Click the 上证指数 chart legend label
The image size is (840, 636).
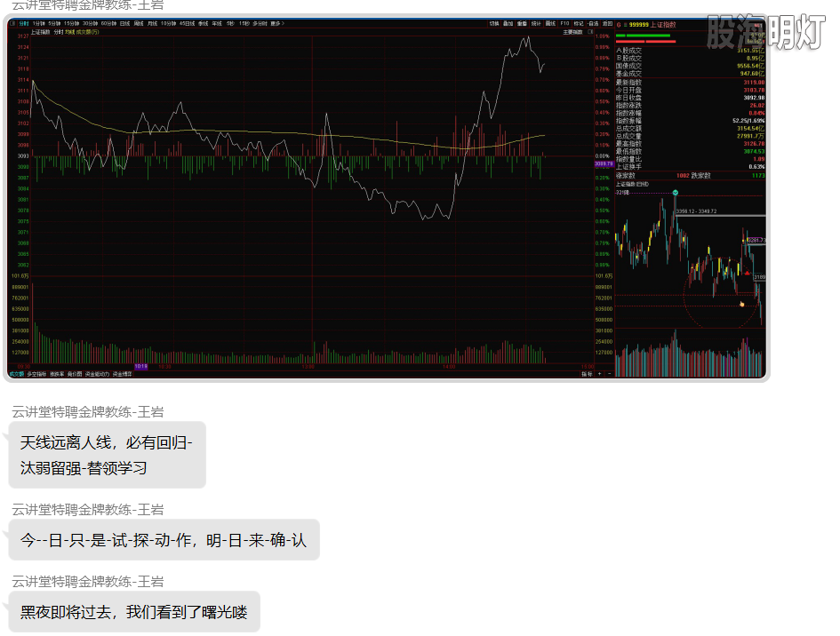(x=40, y=32)
